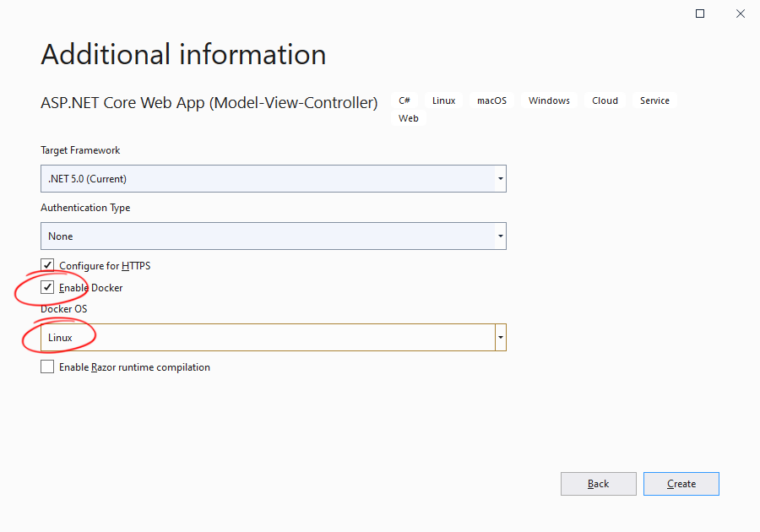This screenshot has height=532, width=760.
Task: Click the Docker OS dropdown arrow
Action: 501,337
